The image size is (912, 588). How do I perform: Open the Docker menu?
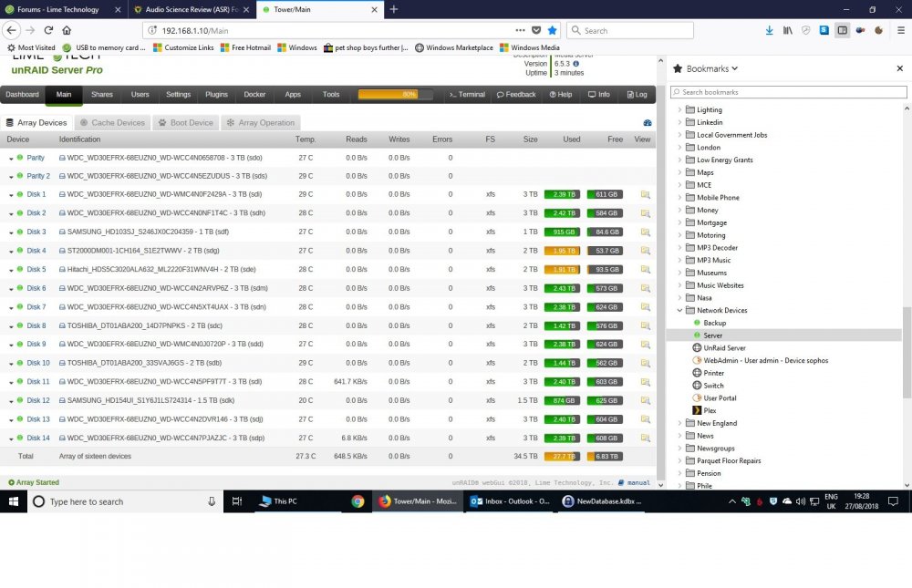click(254, 94)
